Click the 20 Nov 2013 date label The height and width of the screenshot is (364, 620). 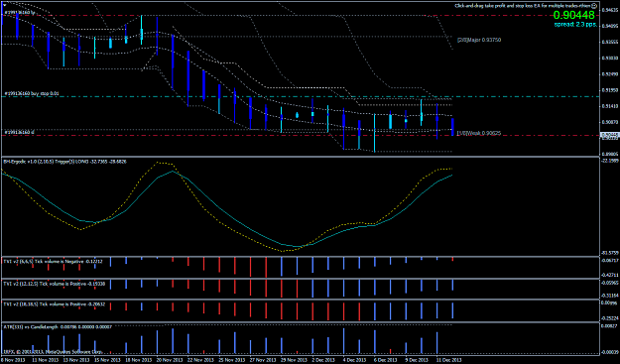tap(171, 360)
